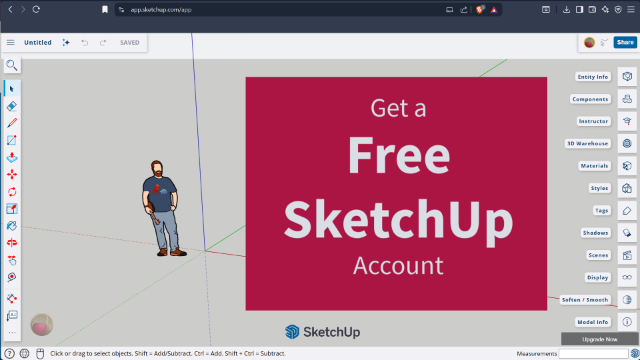
Task: Open the Model Info panel icon
Action: 627,322
